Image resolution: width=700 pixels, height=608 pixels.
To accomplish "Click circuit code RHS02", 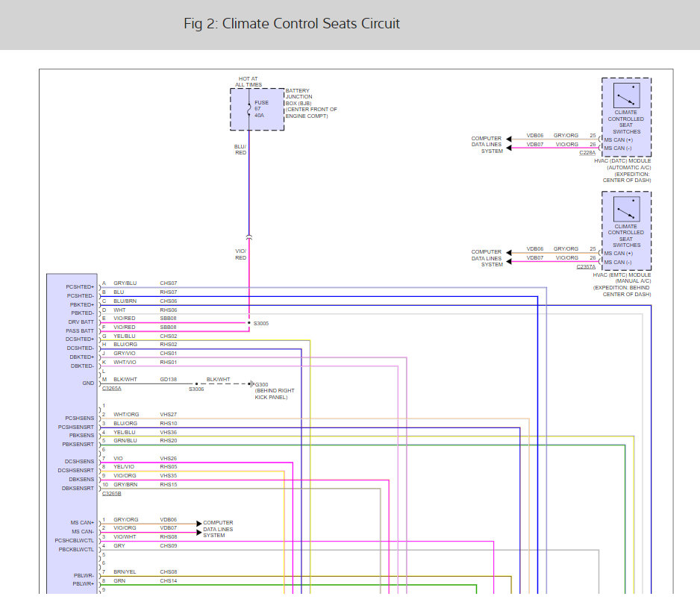I will point(169,345).
